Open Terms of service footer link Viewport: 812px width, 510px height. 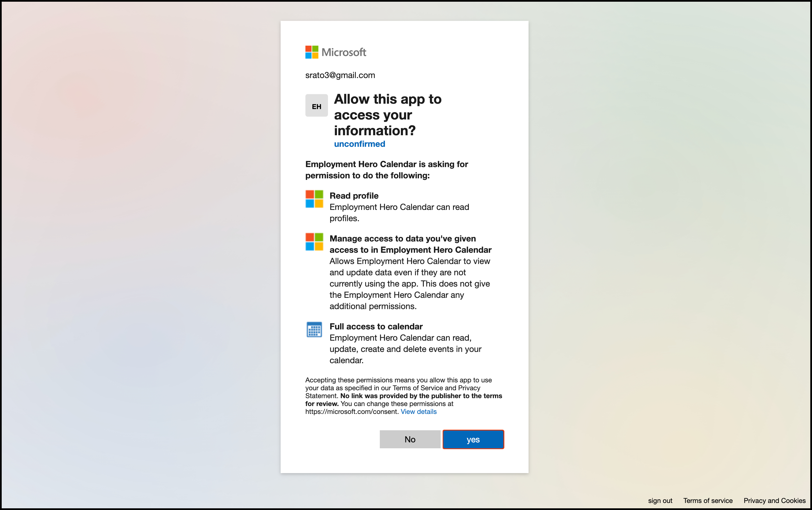707,500
